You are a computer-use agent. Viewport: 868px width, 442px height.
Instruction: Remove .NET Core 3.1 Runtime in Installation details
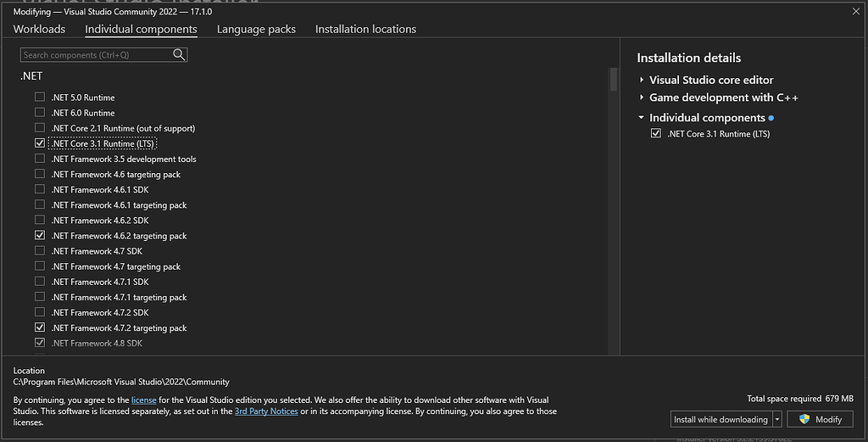tap(655, 134)
